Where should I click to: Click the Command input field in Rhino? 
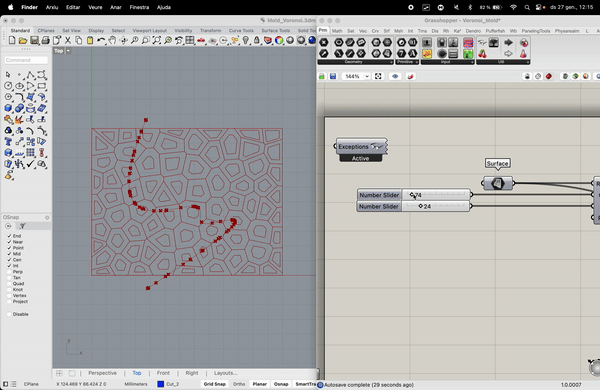click(26, 60)
